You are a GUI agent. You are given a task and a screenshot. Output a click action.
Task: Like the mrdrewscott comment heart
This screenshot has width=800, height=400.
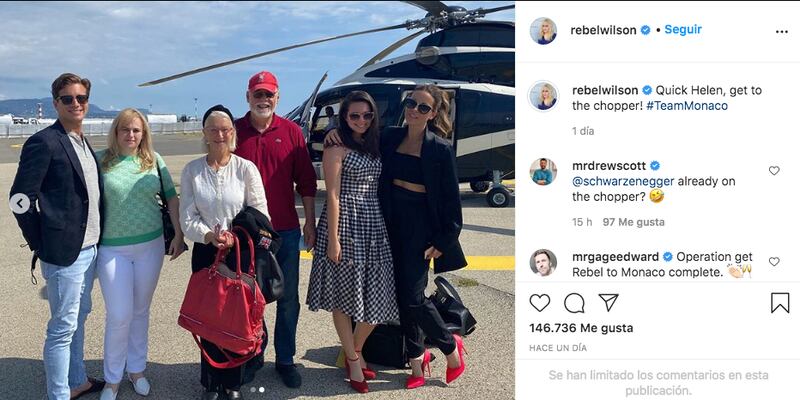[x=774, y=170]
